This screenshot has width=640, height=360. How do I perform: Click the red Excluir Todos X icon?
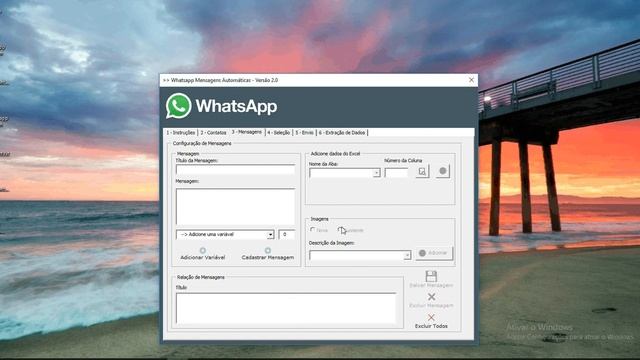tap(431, 317)
